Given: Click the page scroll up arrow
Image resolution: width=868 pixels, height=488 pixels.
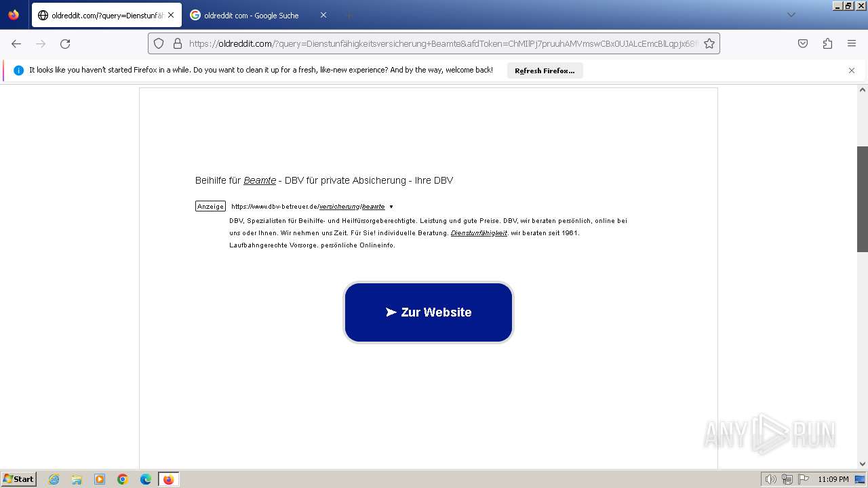Looking at the screenshot, I should click(x=863, y=89).
